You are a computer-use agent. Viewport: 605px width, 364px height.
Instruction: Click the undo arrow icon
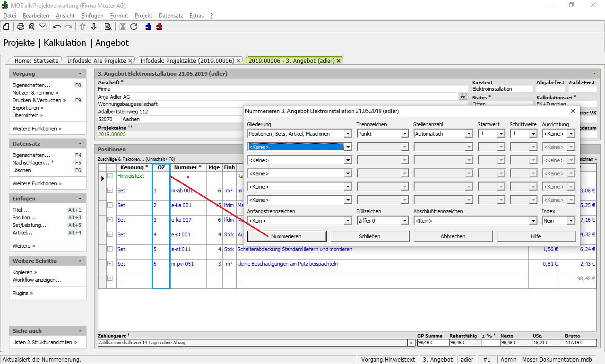click(x=57, y=26)
